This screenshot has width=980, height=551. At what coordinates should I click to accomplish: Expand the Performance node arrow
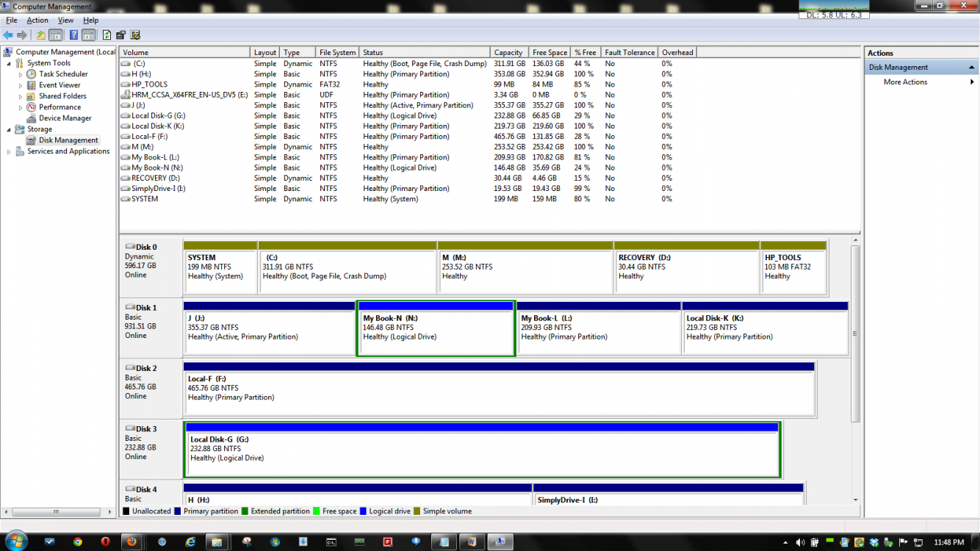pos(21,107)
